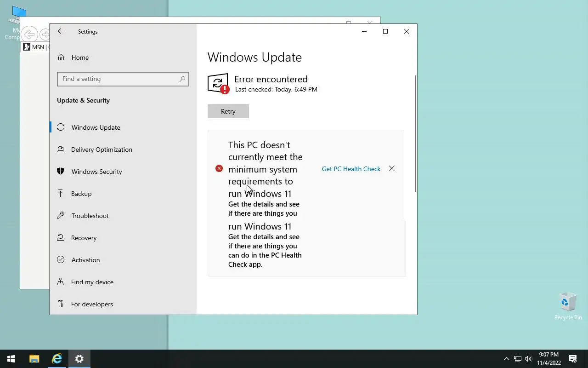This screenshot has height=368, width=588.
Task: Click the Find my device person icon
Action: 61,282
